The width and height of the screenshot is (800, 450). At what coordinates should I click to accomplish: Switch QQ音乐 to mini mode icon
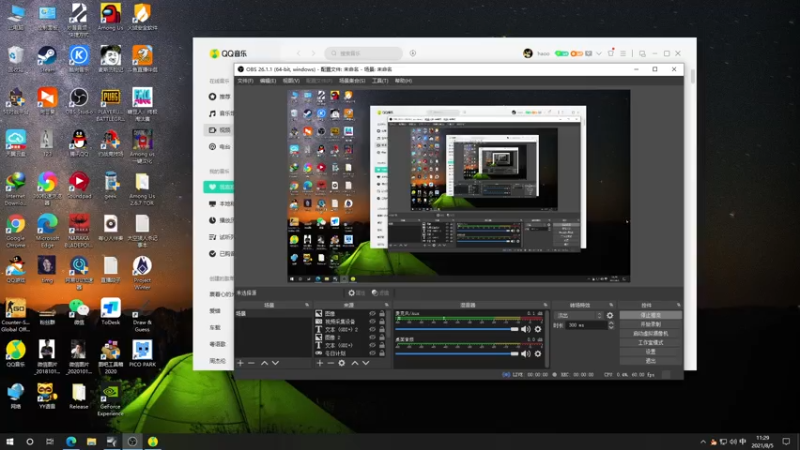click(642, 53)
